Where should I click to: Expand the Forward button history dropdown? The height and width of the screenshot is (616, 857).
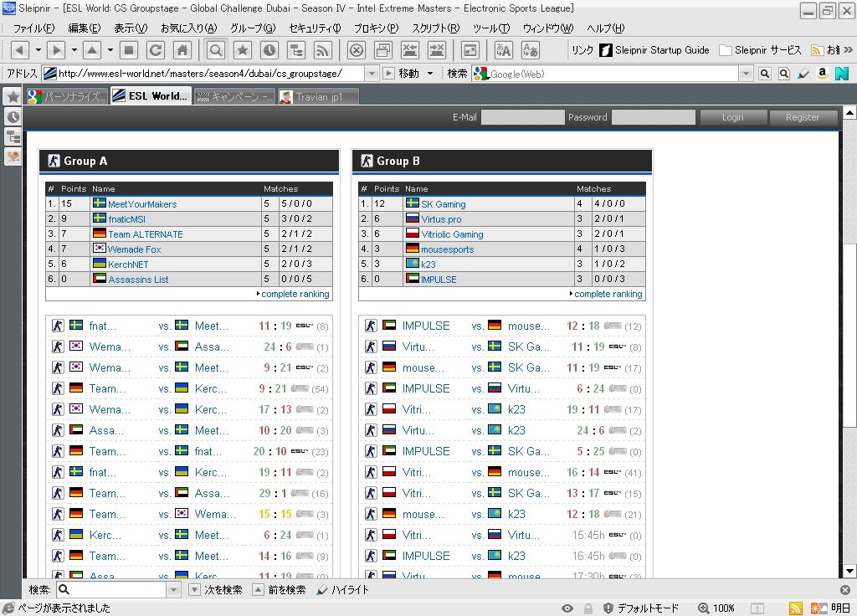(74, 50)
